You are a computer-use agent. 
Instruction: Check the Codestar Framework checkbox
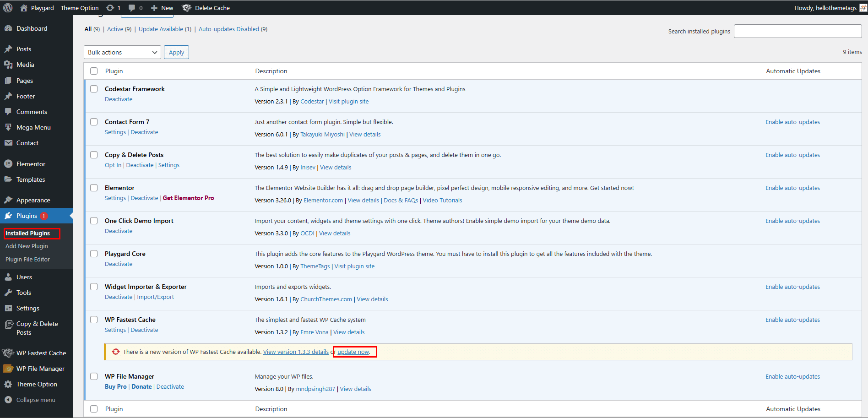coord(94,89)
